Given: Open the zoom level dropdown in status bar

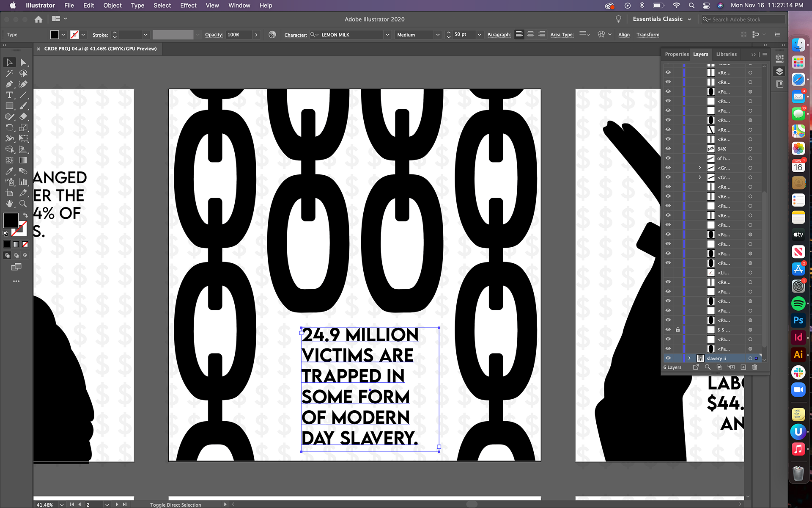Looking at the screenshot, I should point(62,505).
